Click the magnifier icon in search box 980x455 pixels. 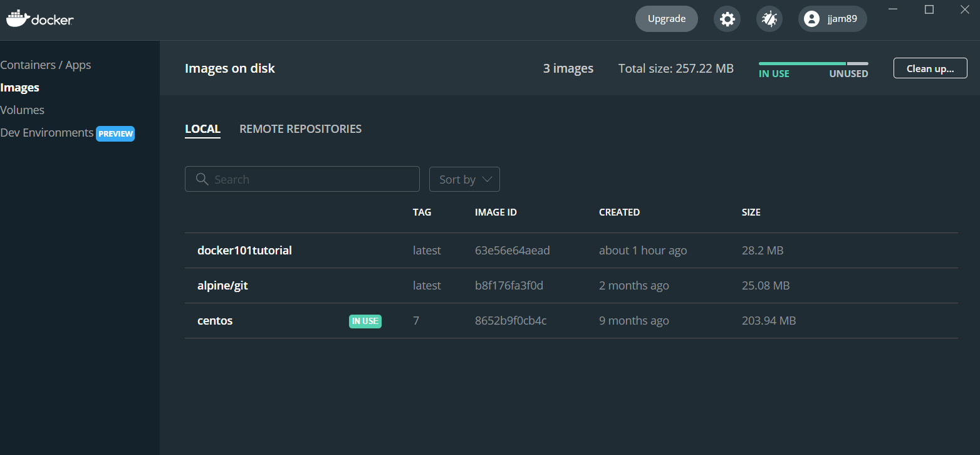[202, 179]
